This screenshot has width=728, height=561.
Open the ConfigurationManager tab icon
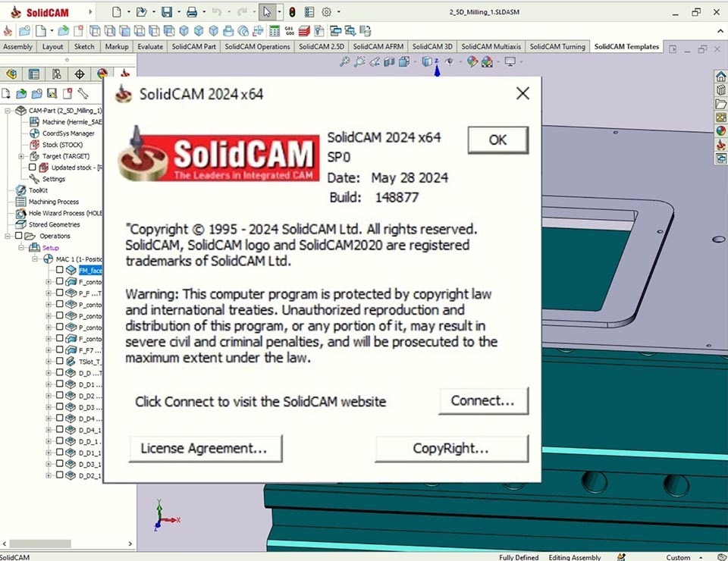pyautogui.click(x=57, y=74)
